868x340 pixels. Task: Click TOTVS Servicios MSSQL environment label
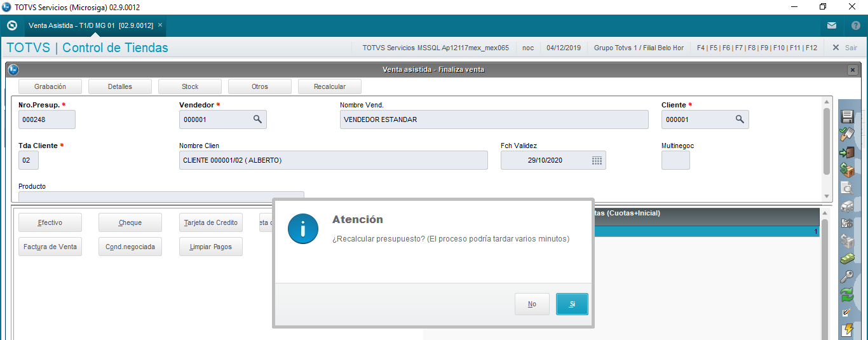tap(436, 48)
